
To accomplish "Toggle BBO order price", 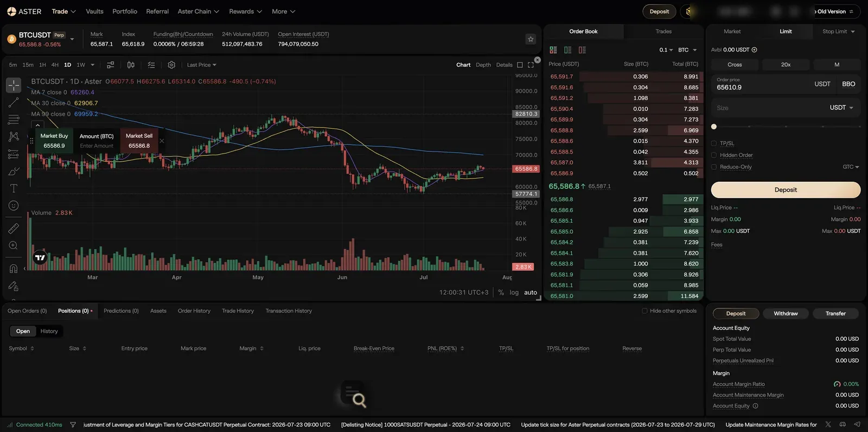I will coord(848,84).
